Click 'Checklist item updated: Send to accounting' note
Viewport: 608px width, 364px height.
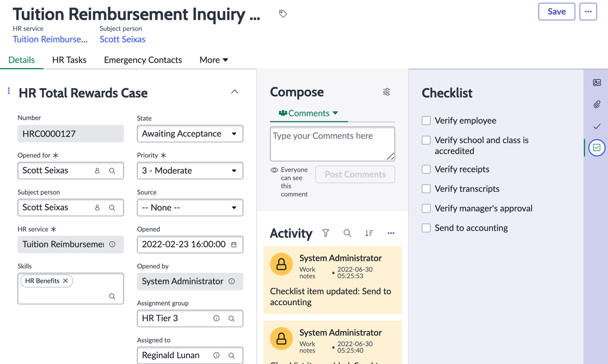330,297
